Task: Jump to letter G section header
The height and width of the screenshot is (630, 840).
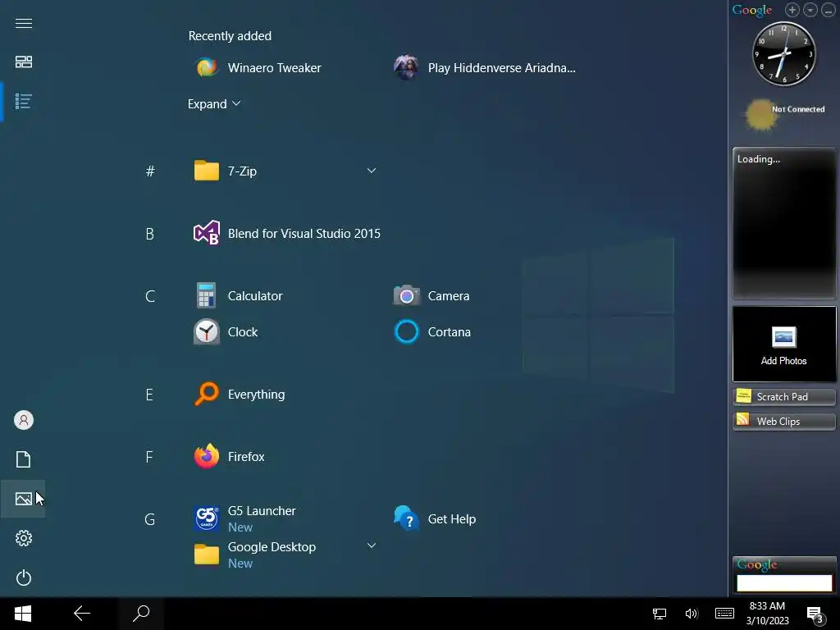Action: pos(150,519)
